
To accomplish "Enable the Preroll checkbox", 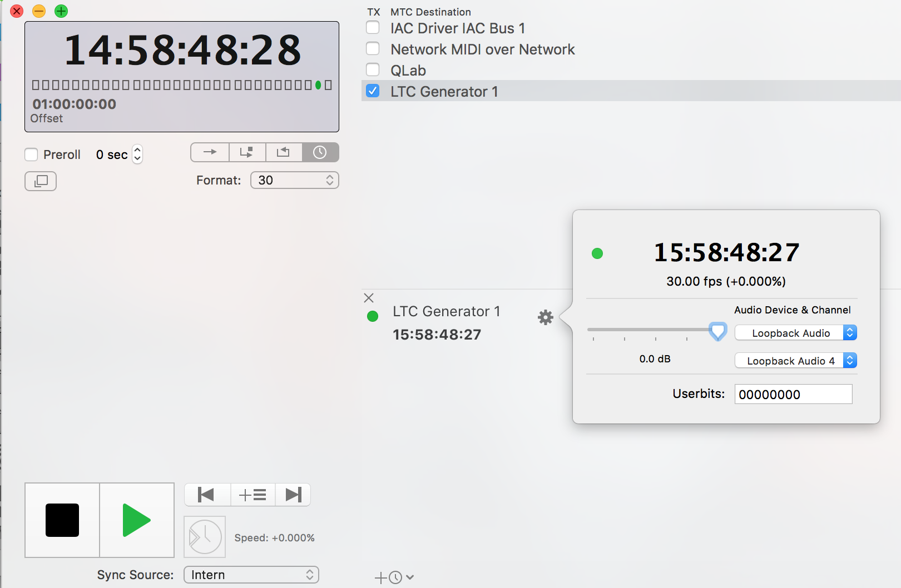I will point(32,155).
